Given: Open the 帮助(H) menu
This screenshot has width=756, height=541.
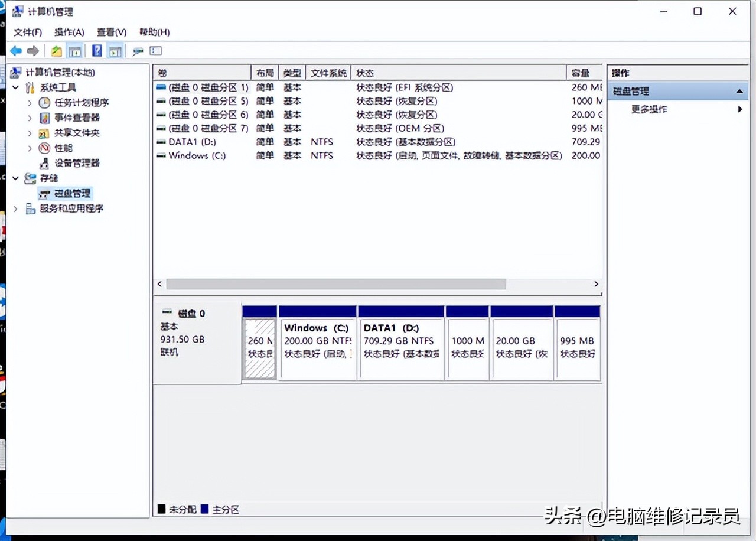Looking at the screenshot, I should pos(155,32).
